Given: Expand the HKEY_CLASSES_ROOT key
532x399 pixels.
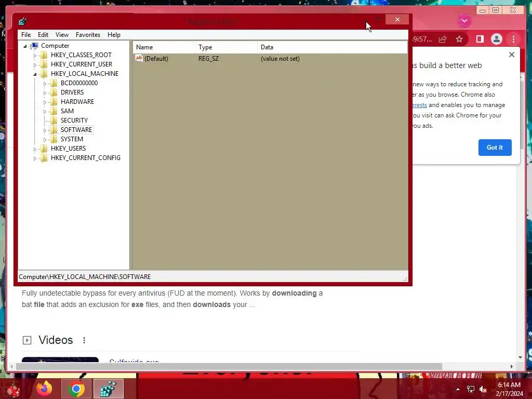Looking at the screenshot, I should pyautogui.click(x=35, y=55).
